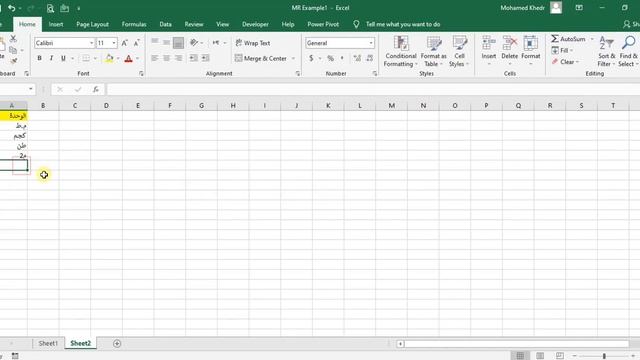Viewport: 640px width, 360px height.
Task: Apply Percent Style icon
Action: [330, 58]
